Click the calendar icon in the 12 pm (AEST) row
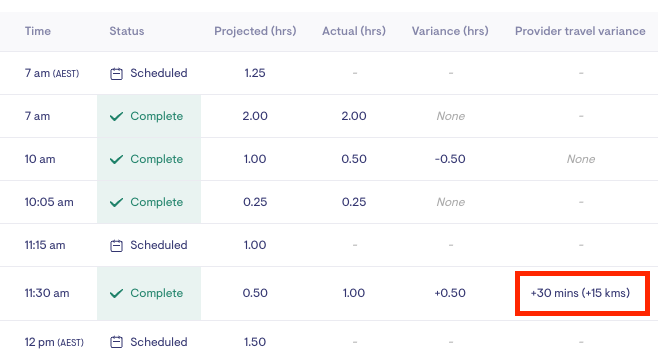Screen dimensions: 658x361 pyautogui.click(x=116, y=342)
